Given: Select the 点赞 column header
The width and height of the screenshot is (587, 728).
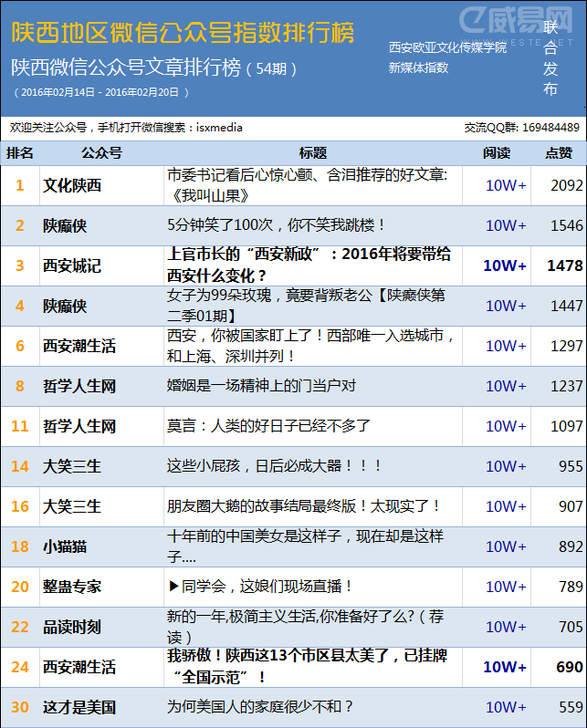Looking at the screenshot, I should [x=559, y=153].
